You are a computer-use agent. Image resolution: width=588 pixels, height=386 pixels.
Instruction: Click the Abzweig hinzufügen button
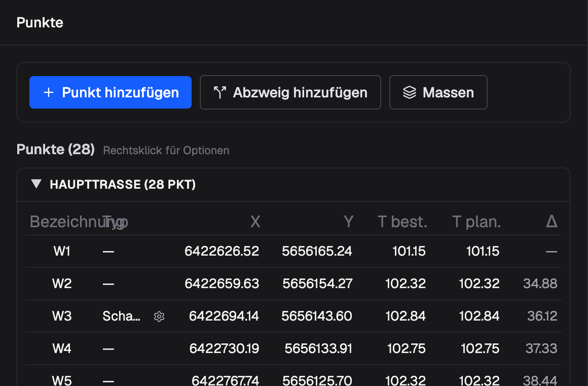pos(290,92)
